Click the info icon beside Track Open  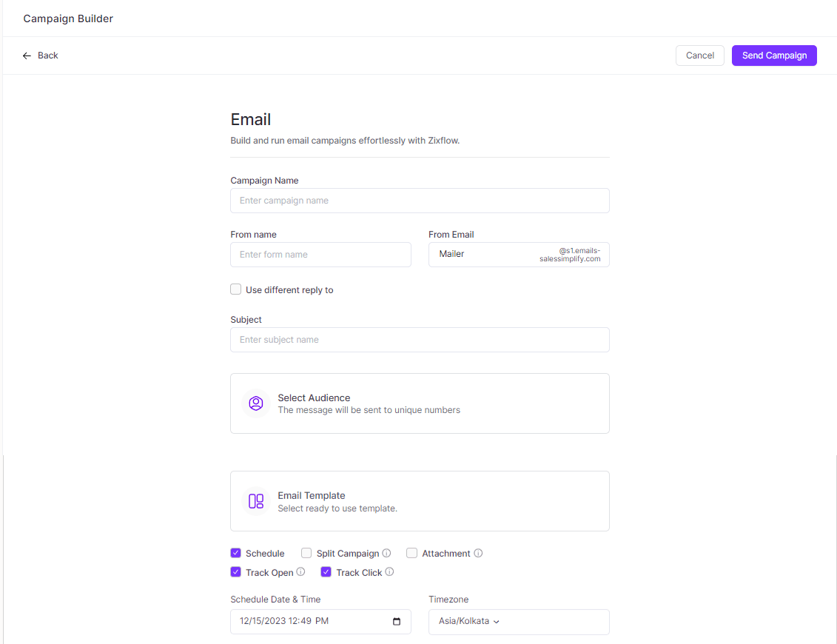[301, 571]
